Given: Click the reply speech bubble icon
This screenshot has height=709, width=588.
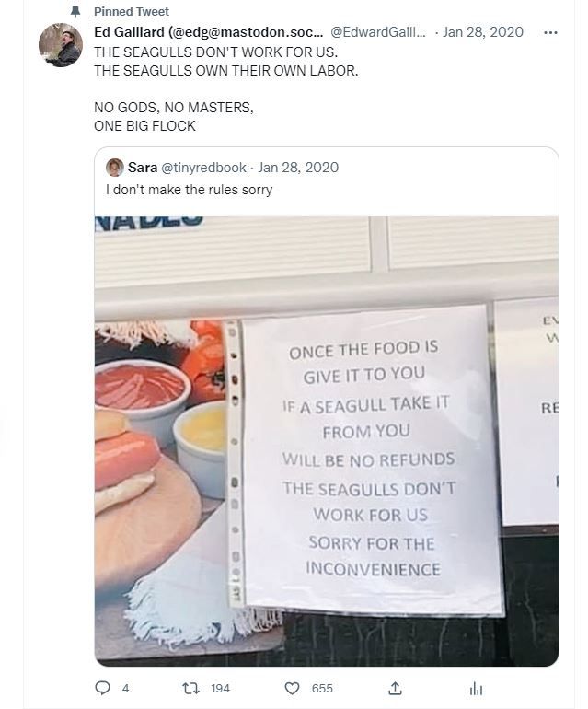Looking at the screenshot, I should coord(102,688).
